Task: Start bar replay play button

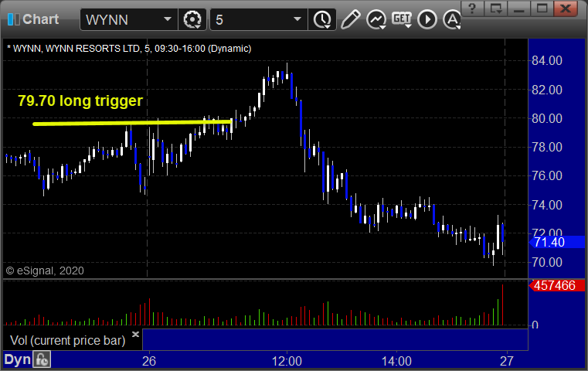Action: 427,19
